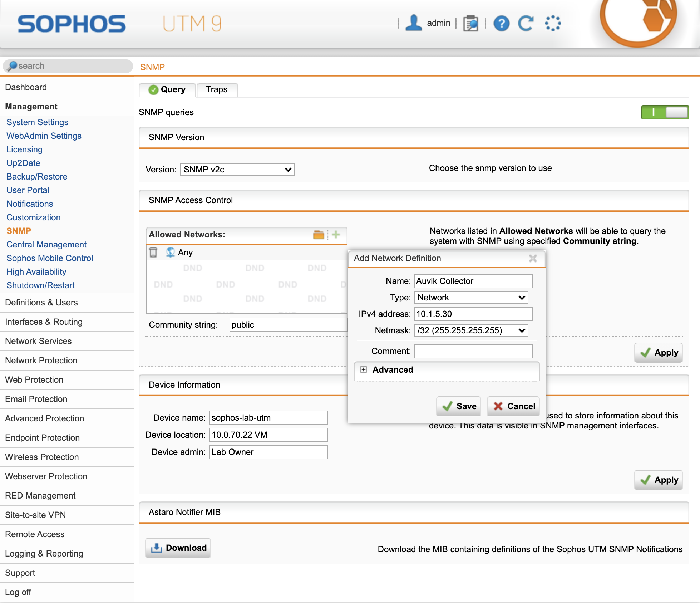Click the Name field with Auvik Collector

[473, 281]
